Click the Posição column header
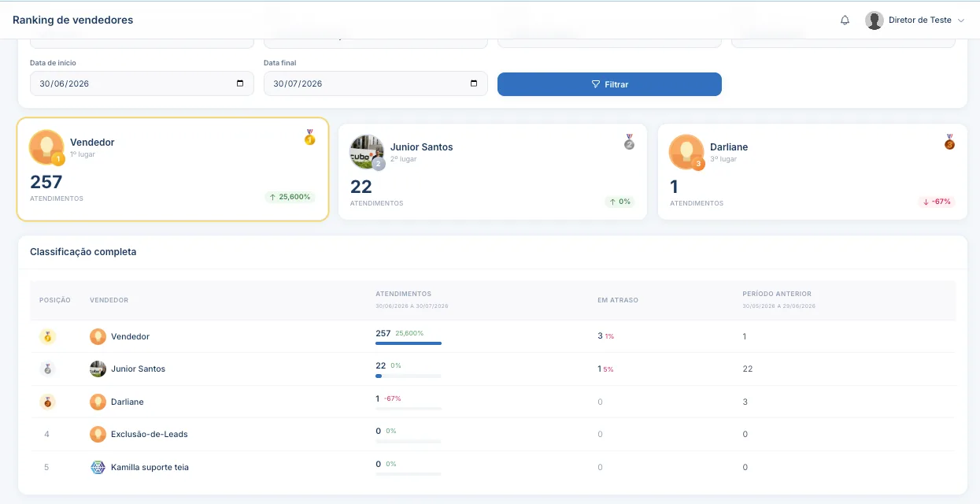Viewport: 980px width, 504px height. tap(55, 300)
